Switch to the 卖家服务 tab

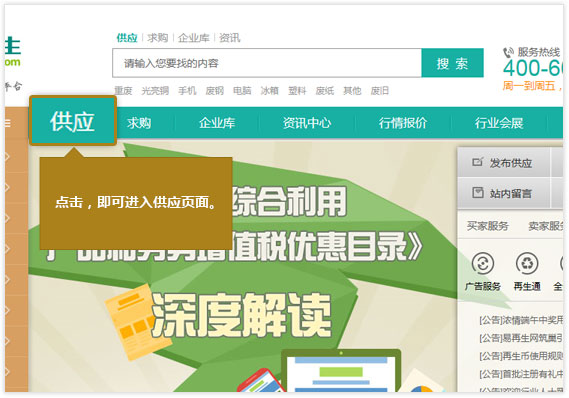pyautogui.click(x=546, y=226)
